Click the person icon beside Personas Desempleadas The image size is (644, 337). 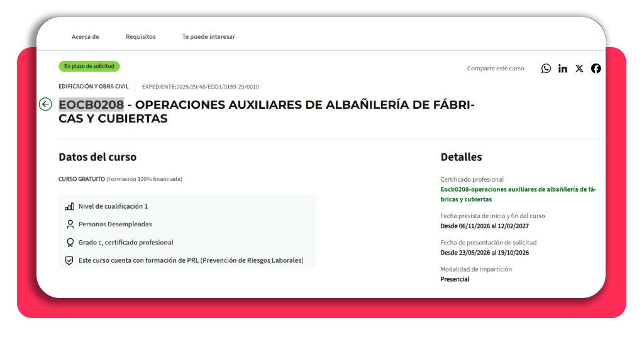pos(70,224)
